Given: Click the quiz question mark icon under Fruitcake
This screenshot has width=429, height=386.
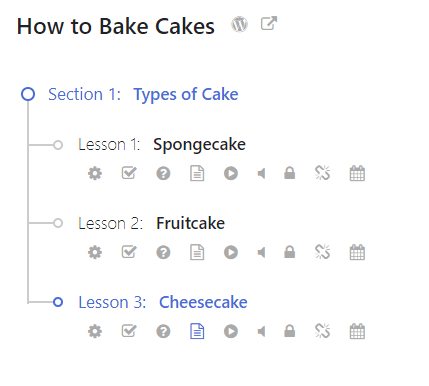Looking at the screenshot, I should [x=163, y=252].
